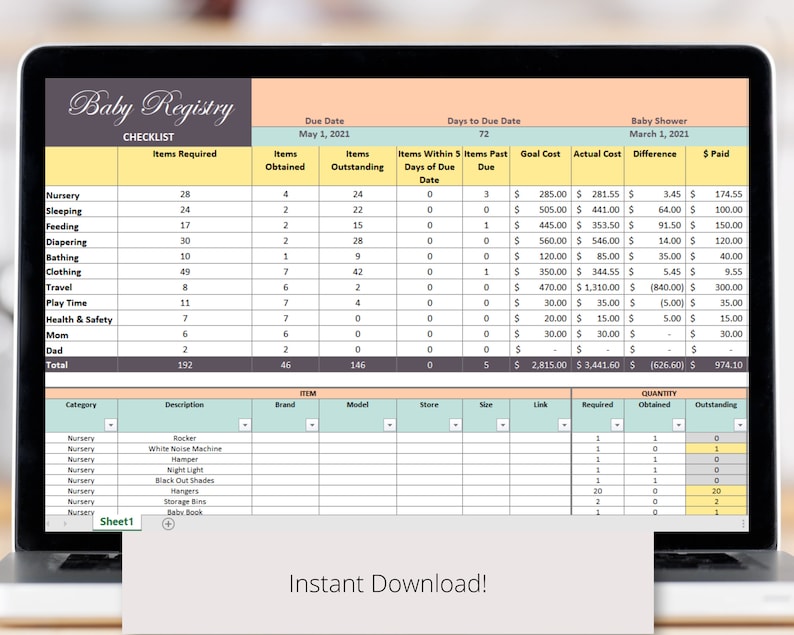Select the Difference header cell

click(x=655, y=166)
